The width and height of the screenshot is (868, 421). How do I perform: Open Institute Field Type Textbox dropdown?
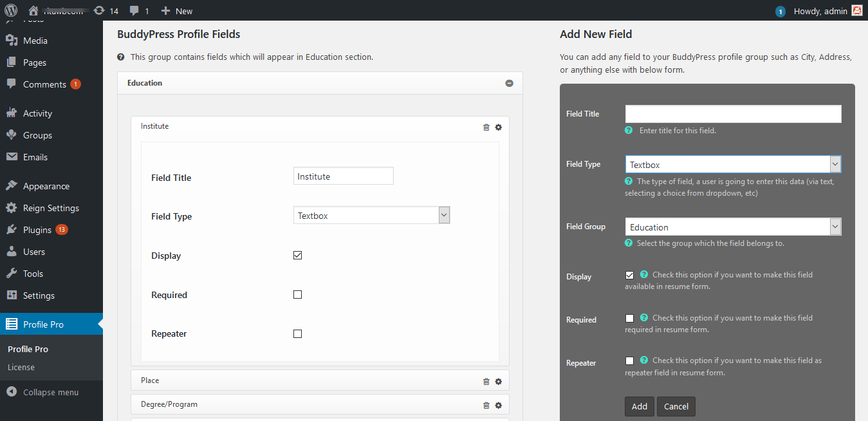(x=371, y=215)
